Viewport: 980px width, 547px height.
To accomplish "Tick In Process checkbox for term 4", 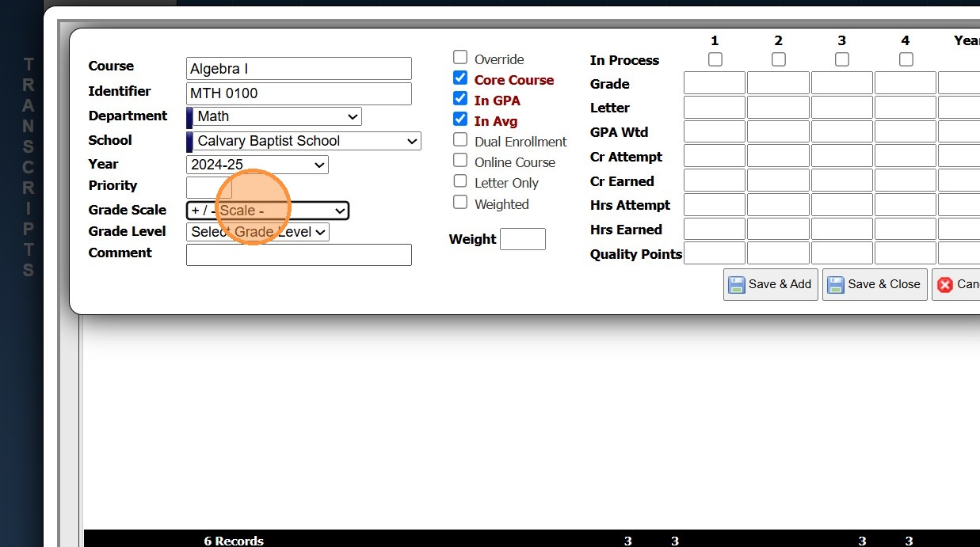I will pyautogui.click(x=906, y=59).
